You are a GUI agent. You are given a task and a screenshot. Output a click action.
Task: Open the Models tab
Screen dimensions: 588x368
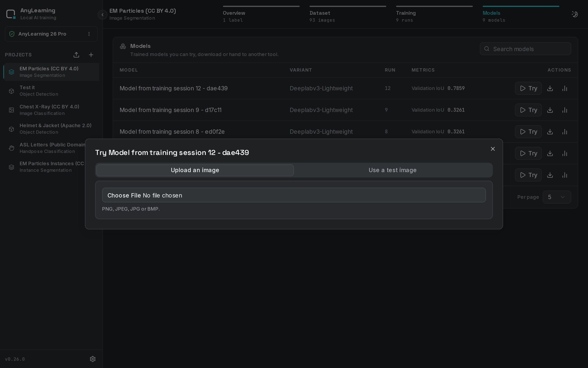(521, 14)
